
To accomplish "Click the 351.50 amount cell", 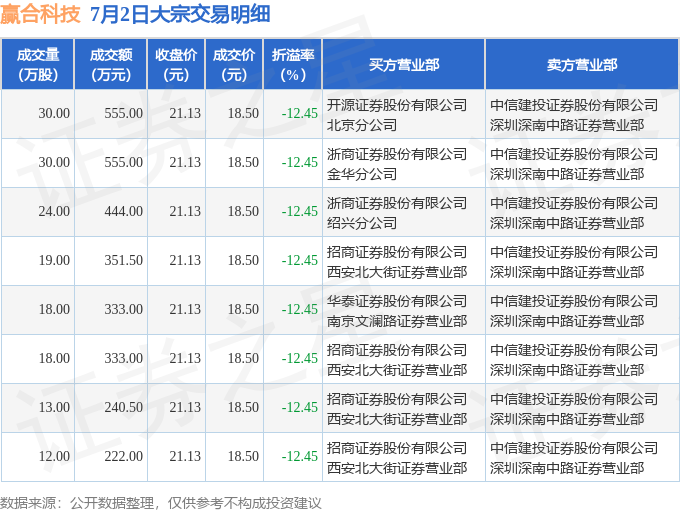I will 124,260.
